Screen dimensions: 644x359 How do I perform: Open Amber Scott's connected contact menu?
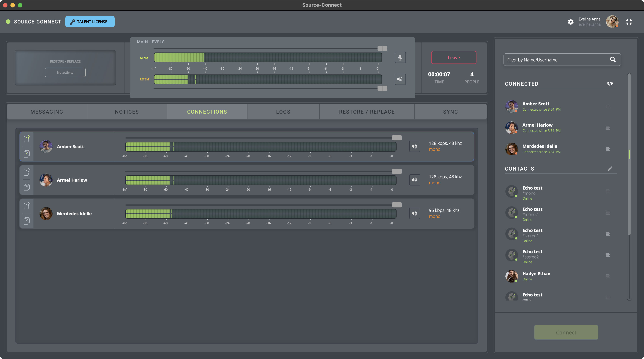pyautogui.click(x=608, y=107)
